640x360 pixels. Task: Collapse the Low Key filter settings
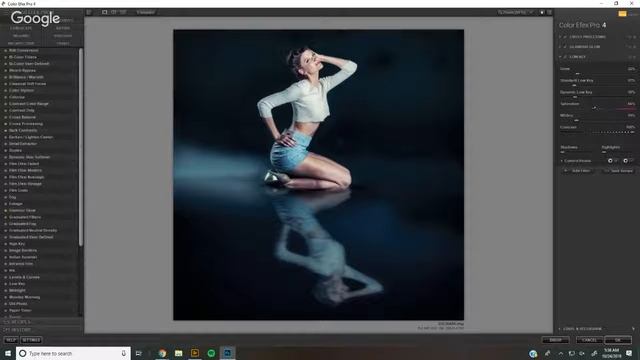pos(560,57)
